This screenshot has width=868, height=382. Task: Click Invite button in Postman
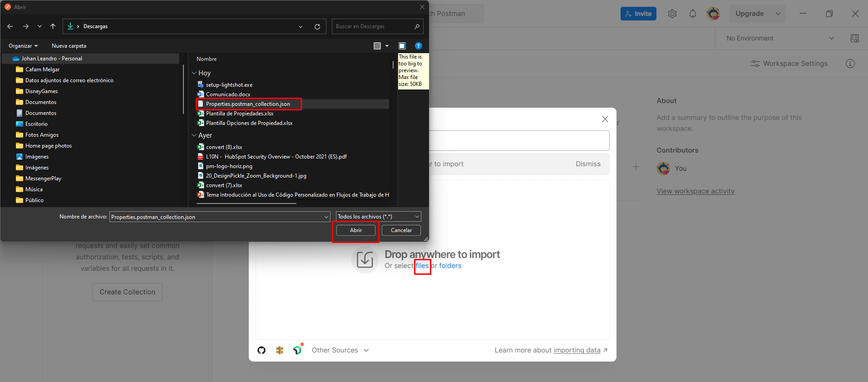click(x=638, y=14)
